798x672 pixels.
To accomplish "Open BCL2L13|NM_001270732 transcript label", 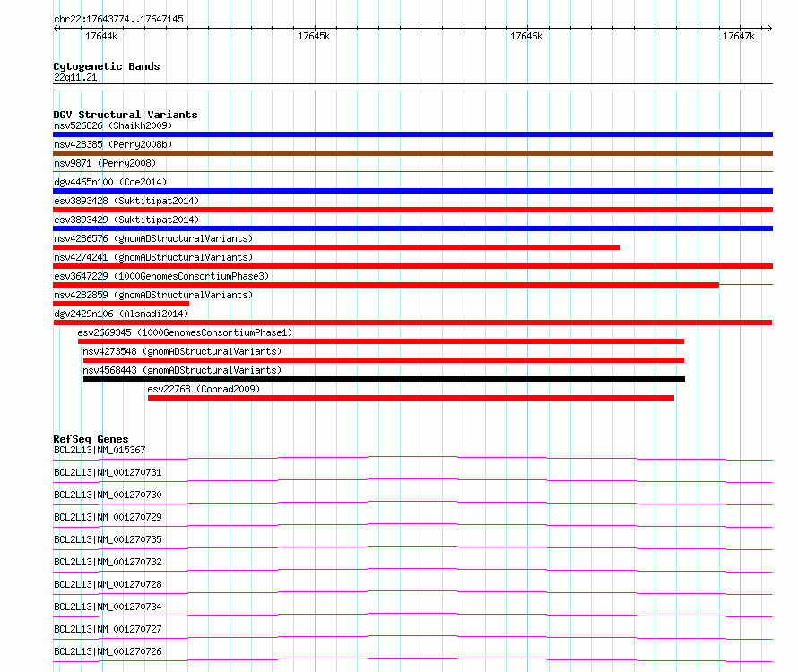I will tap(108, 562).
